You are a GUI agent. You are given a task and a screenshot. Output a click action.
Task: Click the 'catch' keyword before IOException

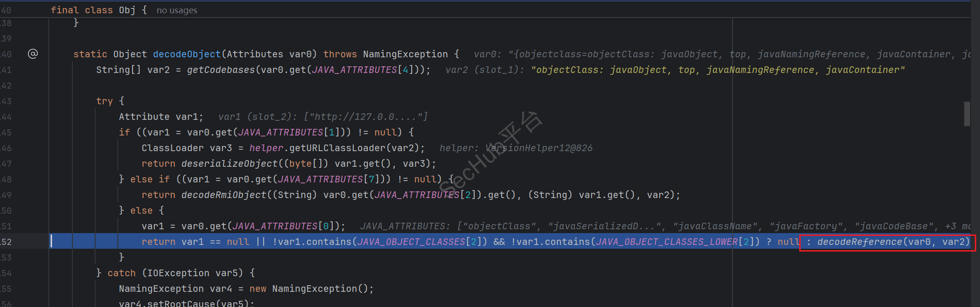click(x=122, y=273)
